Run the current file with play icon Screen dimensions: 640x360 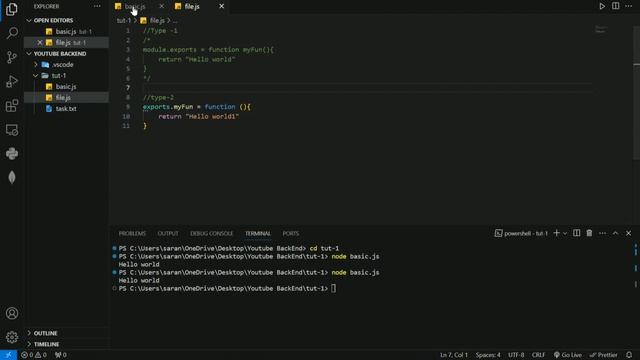point(602,6)
